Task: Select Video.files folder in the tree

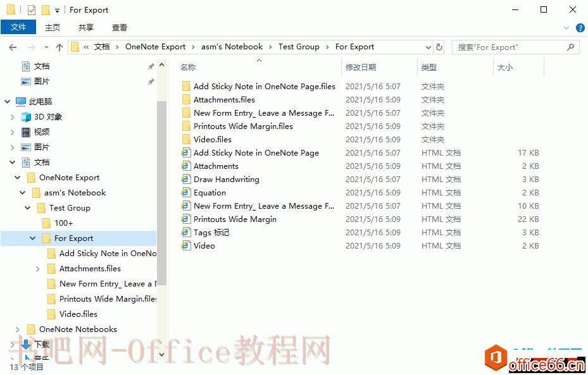Action: tap(78, 314)
